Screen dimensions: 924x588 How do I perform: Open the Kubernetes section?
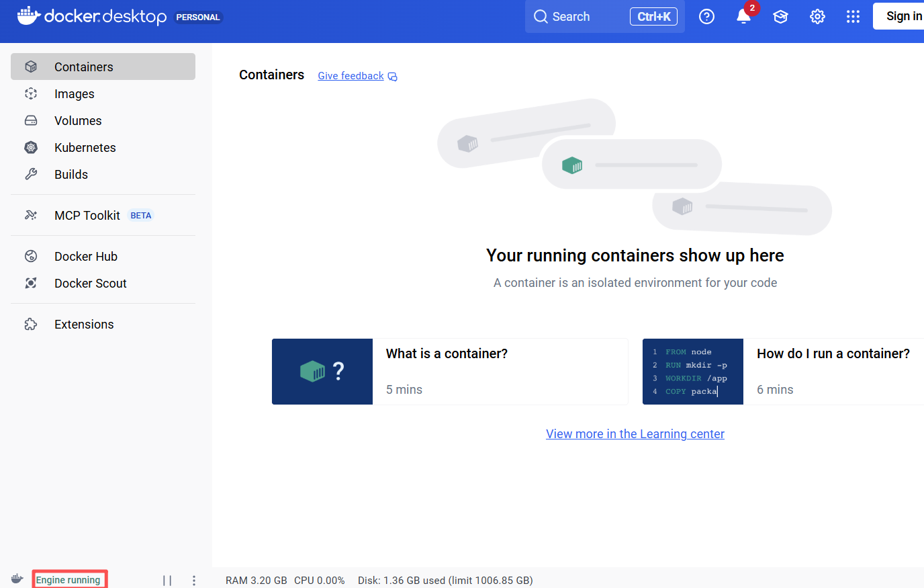103,147
